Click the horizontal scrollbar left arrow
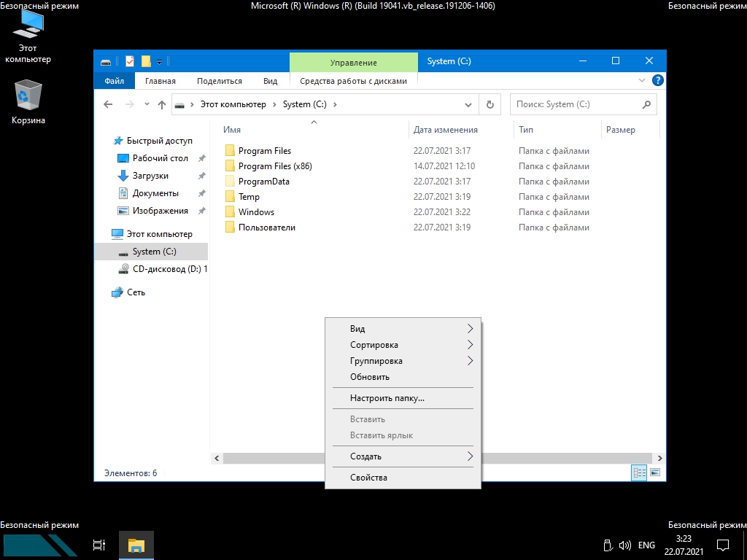The height and width of the screenshot is (560, 747). (217, 458)
